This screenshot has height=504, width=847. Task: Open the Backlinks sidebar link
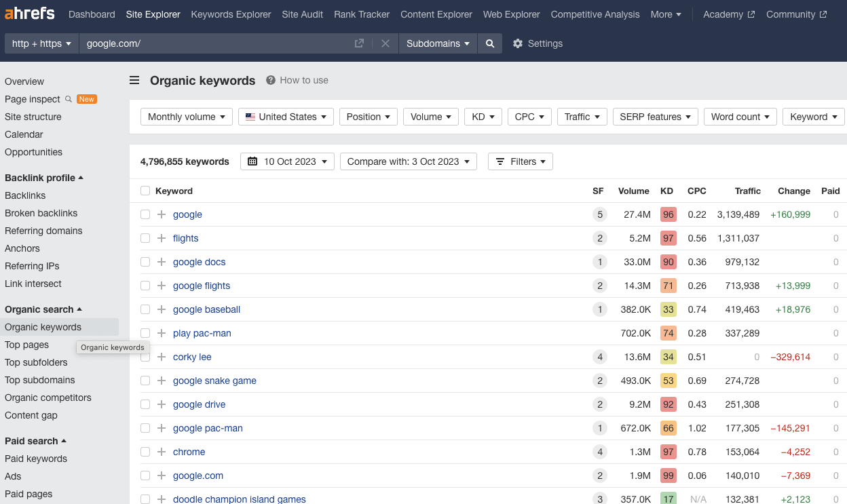coord(25,195)
